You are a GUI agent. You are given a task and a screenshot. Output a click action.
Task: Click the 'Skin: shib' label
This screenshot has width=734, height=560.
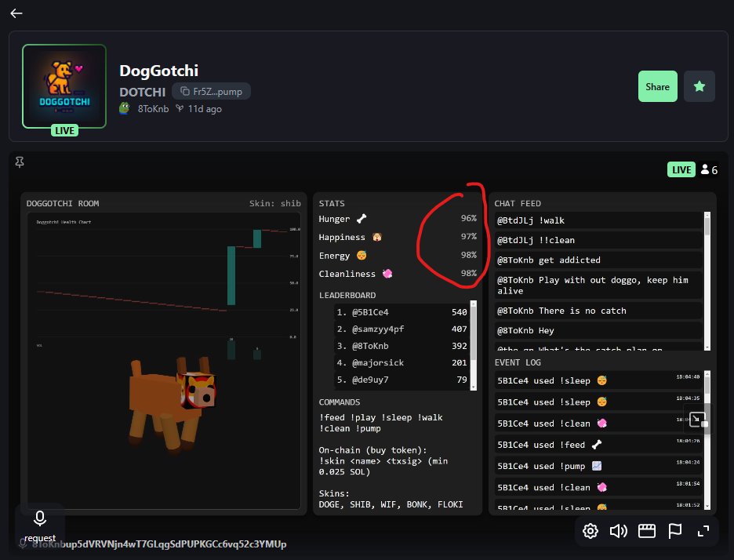click(274, 203)
